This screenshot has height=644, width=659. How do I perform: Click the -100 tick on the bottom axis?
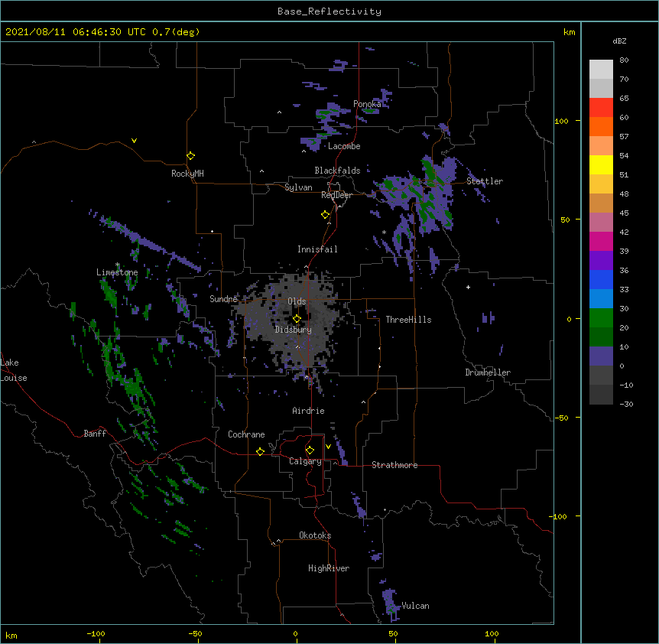point(96,633)
